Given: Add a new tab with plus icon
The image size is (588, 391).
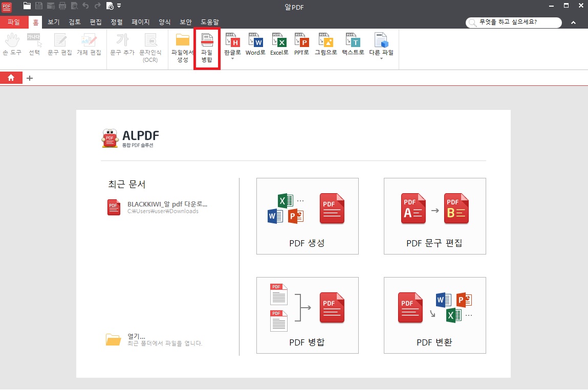Looking at the screenshot, I should pos(30,78).
